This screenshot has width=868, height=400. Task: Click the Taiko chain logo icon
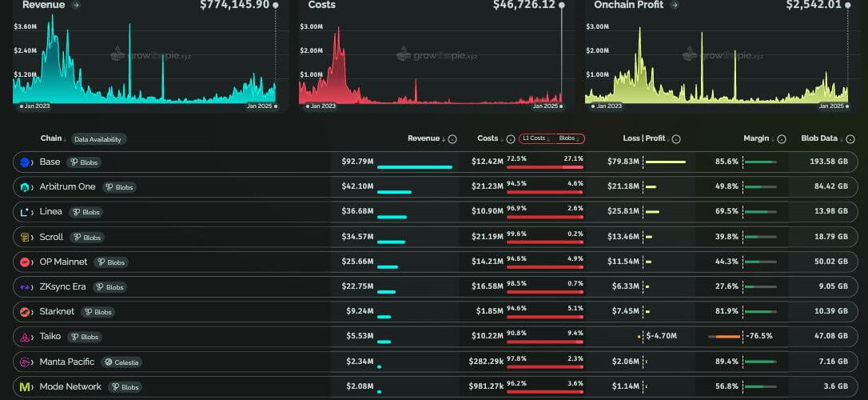coord(25,337)
